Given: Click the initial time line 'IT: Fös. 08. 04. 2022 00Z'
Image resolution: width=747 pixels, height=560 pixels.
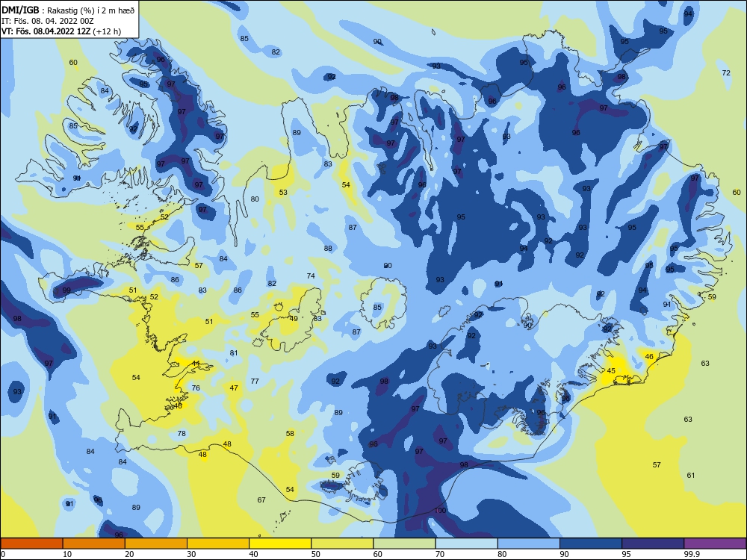Looking at the screenshot, I should click(x=48, y=21).
